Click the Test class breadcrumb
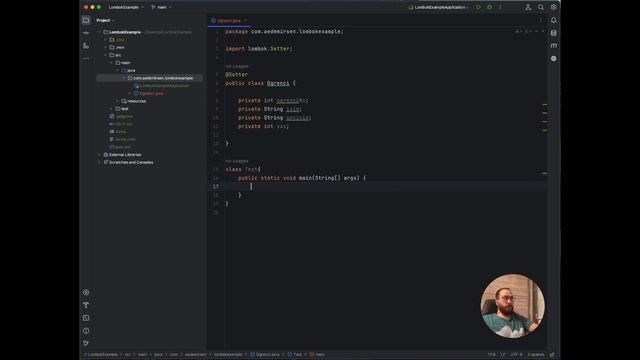Screen dimensions: 640x360 point(295,354)
